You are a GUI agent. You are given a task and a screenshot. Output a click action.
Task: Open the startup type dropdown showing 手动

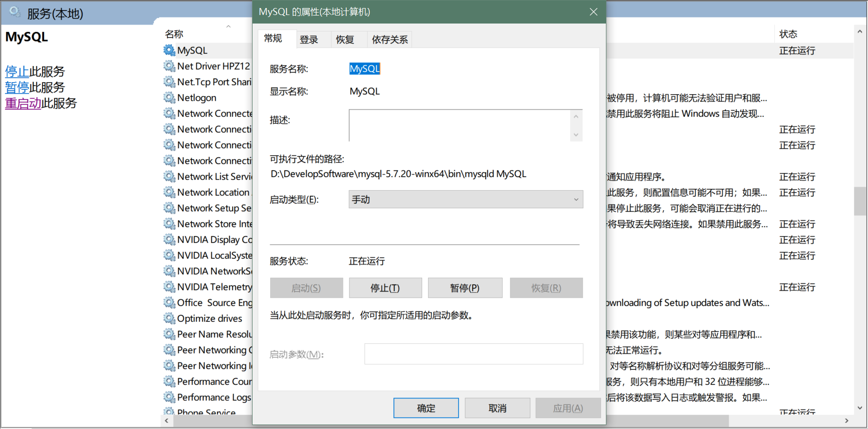[x=466, y=199]
